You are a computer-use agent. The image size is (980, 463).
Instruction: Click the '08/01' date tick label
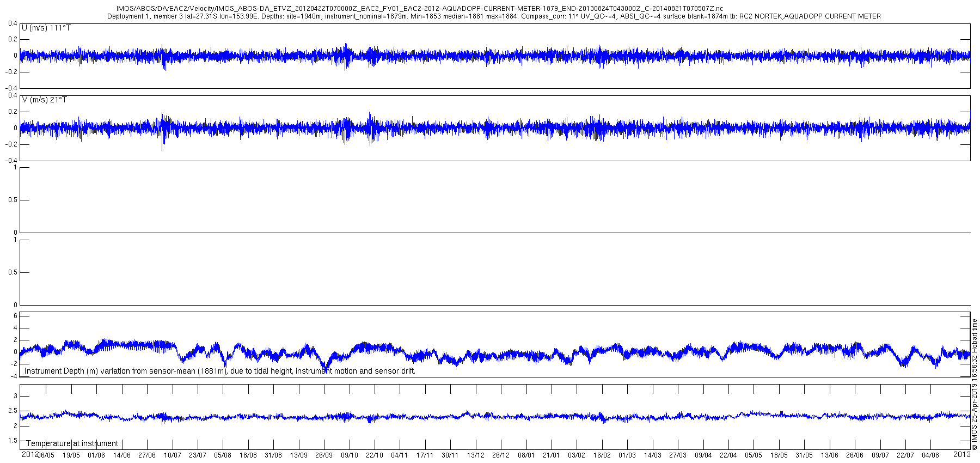point(526,455)
